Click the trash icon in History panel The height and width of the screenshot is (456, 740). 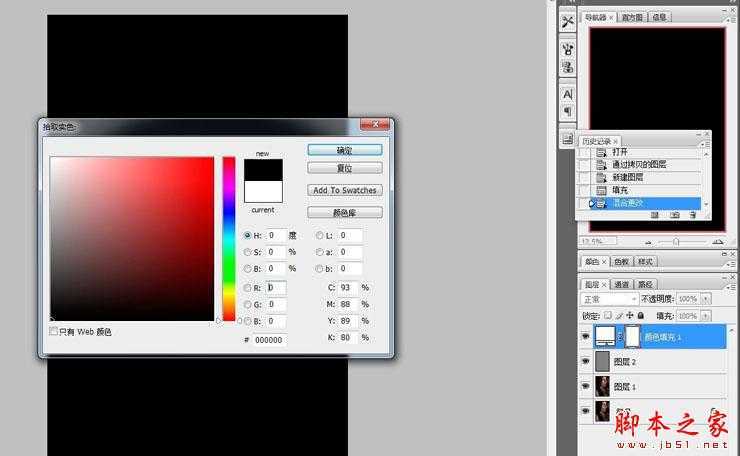tap(692, 215)
